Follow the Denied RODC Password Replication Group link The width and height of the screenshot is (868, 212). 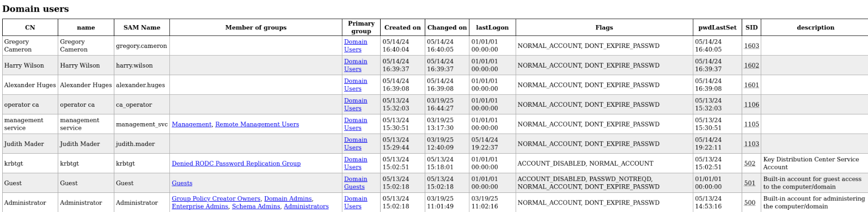236,163
